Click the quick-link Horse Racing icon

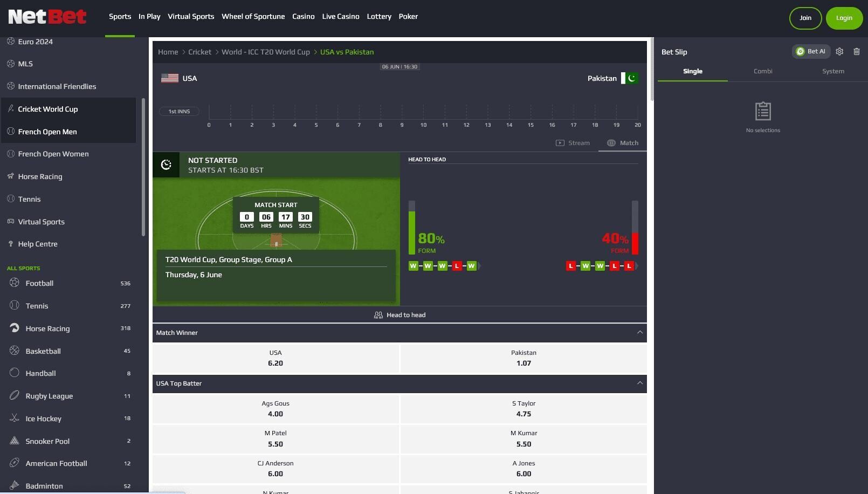pyautogui.click(x=10, y=176)
